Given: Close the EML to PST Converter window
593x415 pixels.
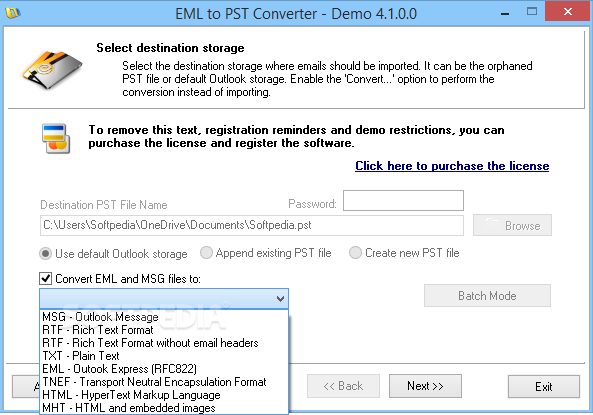Looking at the screenshot, I should tap(568, 12).
